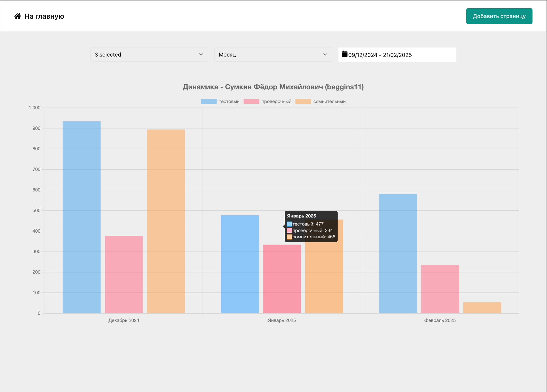Expand the Месяц period dropdown
Screen dimensions: 547x392
pyautogui.click(x=273, y=54)
